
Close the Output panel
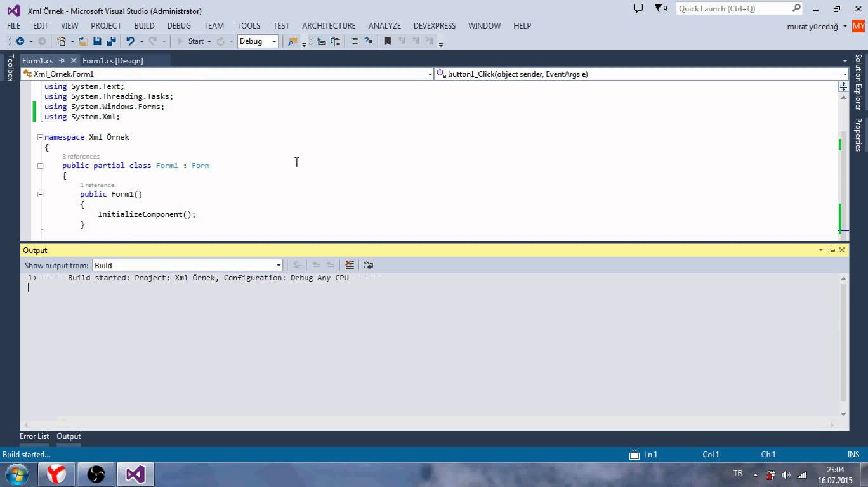tap(842, 250)
